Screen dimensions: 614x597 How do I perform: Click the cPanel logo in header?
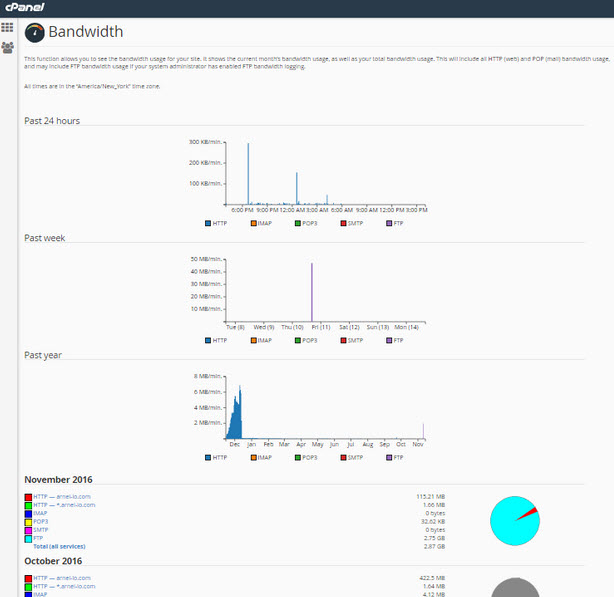click(25, 7)
